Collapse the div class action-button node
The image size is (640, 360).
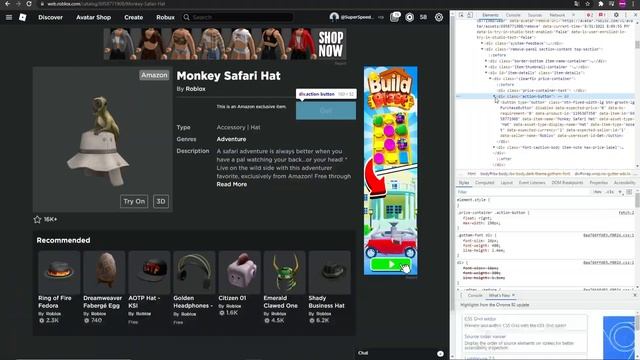(x=494, y=96)
